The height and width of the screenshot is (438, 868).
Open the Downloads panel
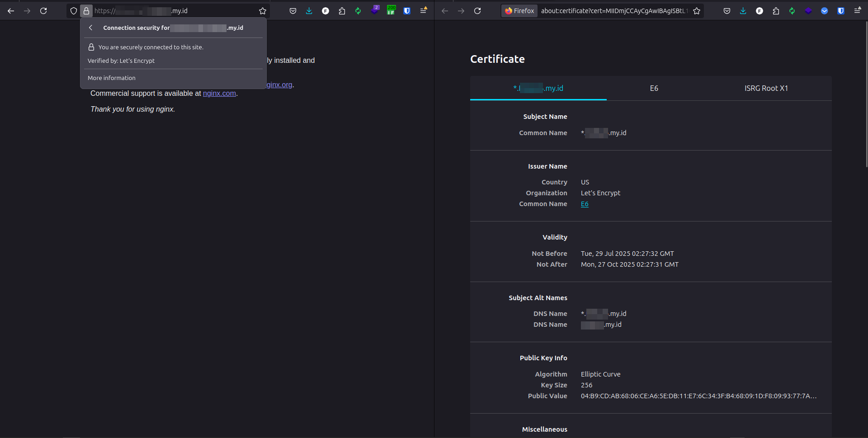tap(309, 10)
